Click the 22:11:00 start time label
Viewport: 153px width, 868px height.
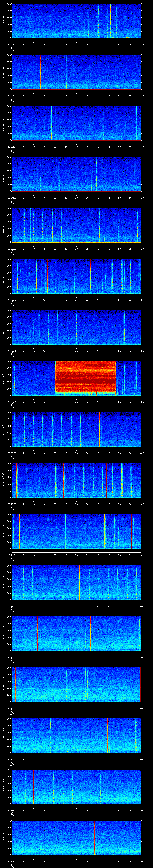pos(12,555)
